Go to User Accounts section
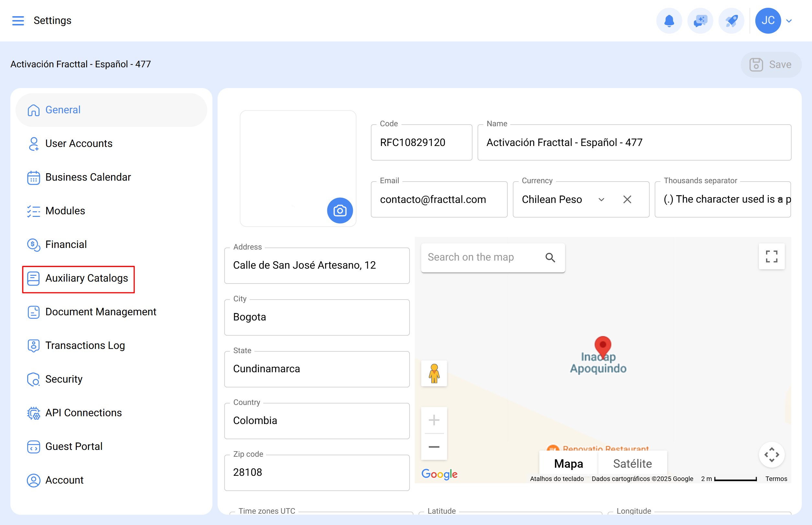The width and height of the screenshot is (812, 525). [79, 143]
